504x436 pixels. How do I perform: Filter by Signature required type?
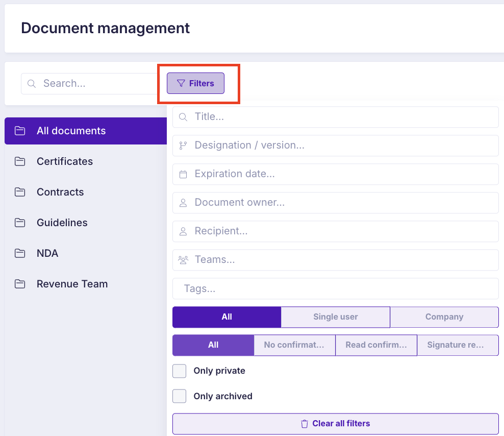coord(458,345)
